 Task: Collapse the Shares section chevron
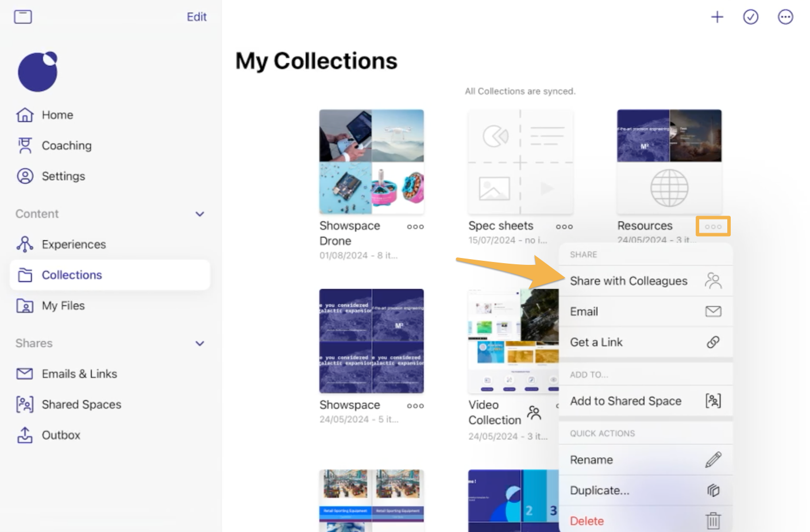click(x=200, y=344)
